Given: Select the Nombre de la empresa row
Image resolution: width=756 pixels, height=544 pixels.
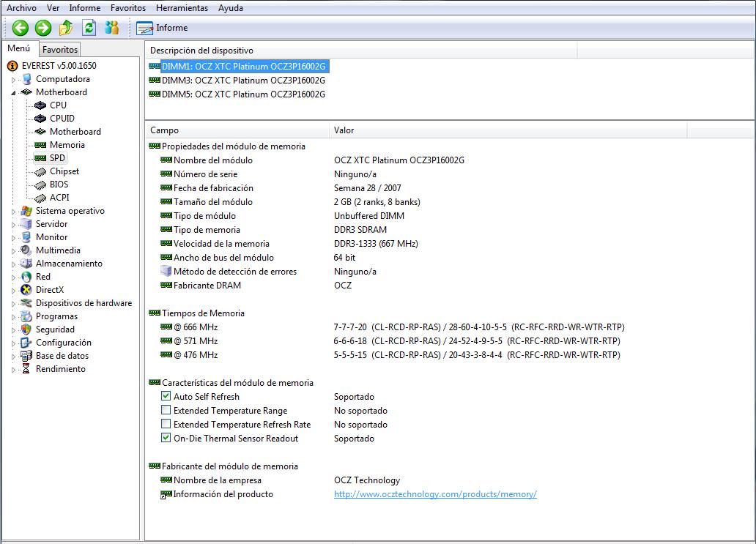Looking at the screenshot, I should (280, 480).
